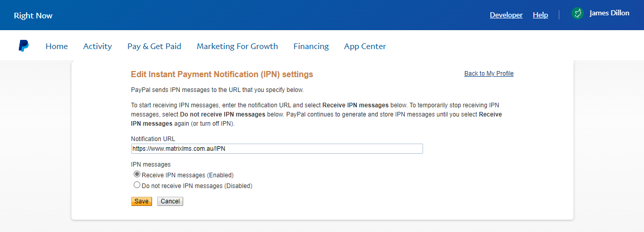Image resolution: width=644 pixels, height=232 pixels.
Task: Open the App Center menu
Action: 365,47
